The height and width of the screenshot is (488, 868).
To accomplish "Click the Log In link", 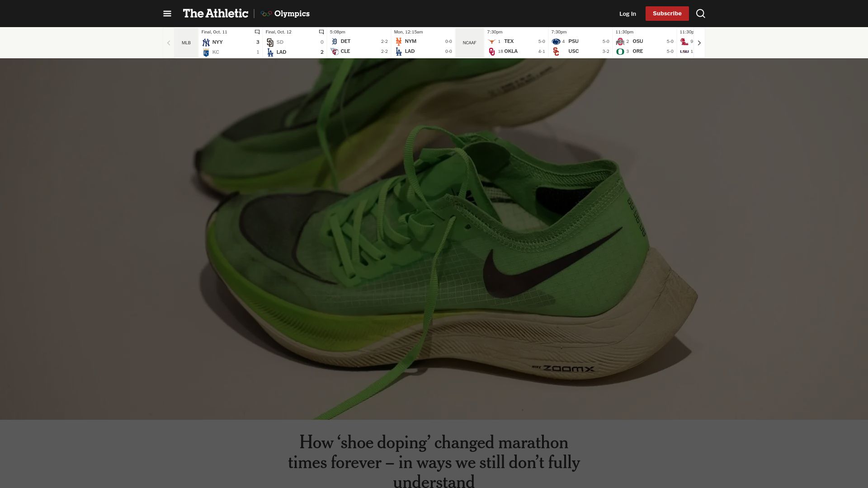I will tap(627, 14).
